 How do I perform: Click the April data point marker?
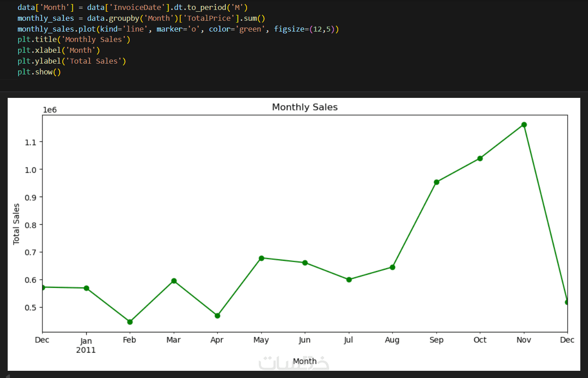tap(217, 316)
